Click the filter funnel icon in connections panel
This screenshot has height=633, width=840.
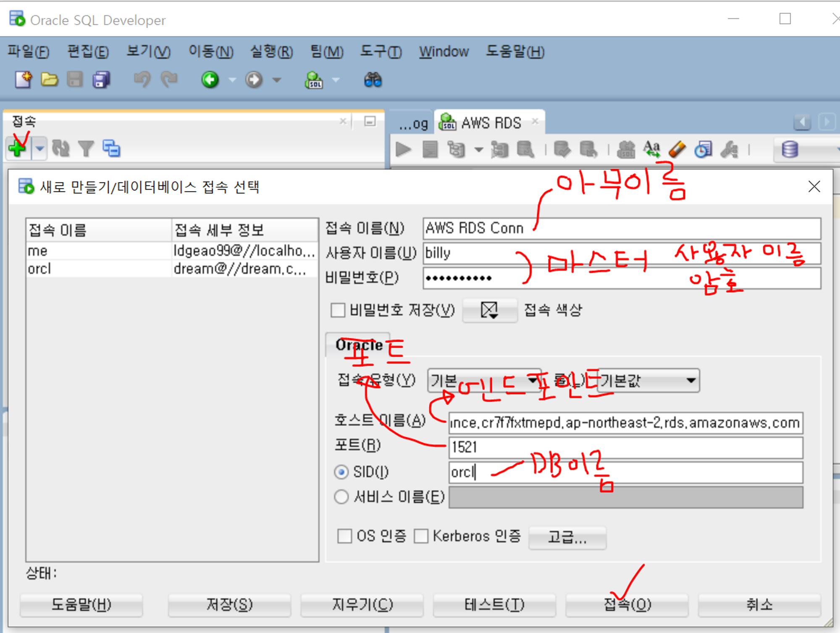click(x=86, y=148)
